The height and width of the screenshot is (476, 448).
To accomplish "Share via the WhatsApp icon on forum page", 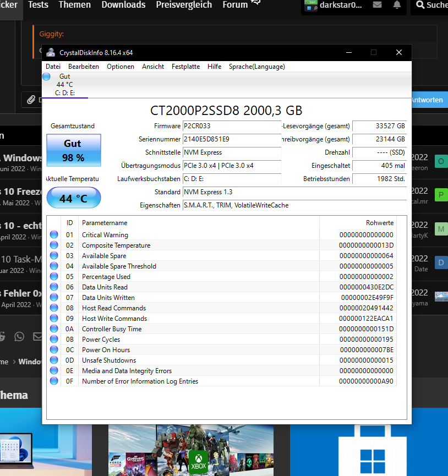I will click(x=19, y=336).
